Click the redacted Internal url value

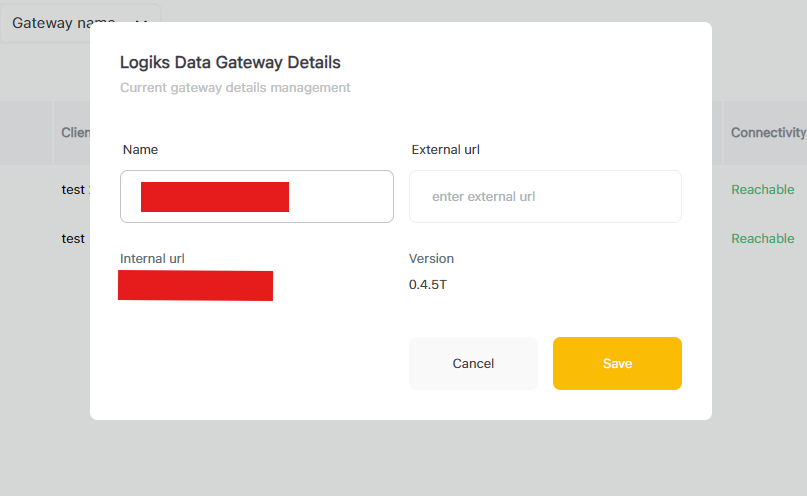(x=195, y=285)
